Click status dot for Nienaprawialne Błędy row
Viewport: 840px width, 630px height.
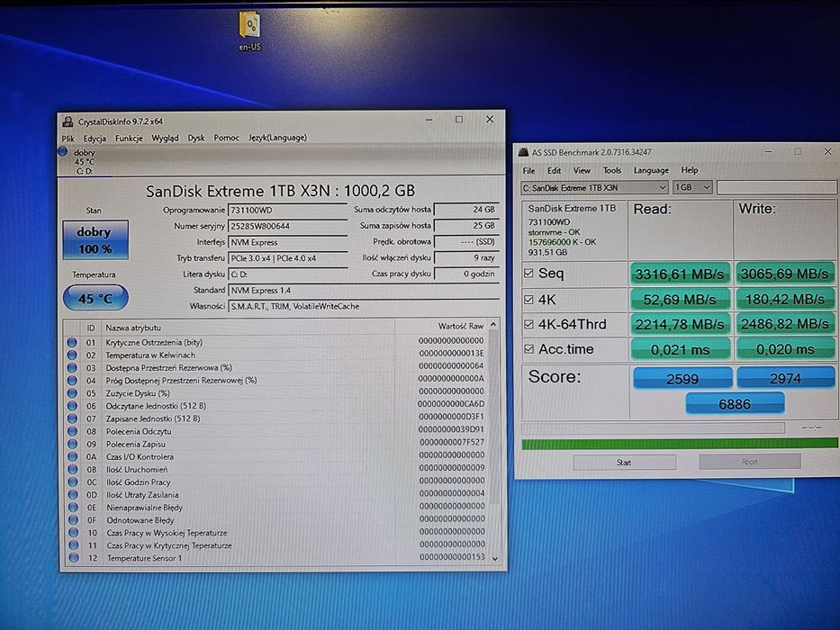point(73,508)
